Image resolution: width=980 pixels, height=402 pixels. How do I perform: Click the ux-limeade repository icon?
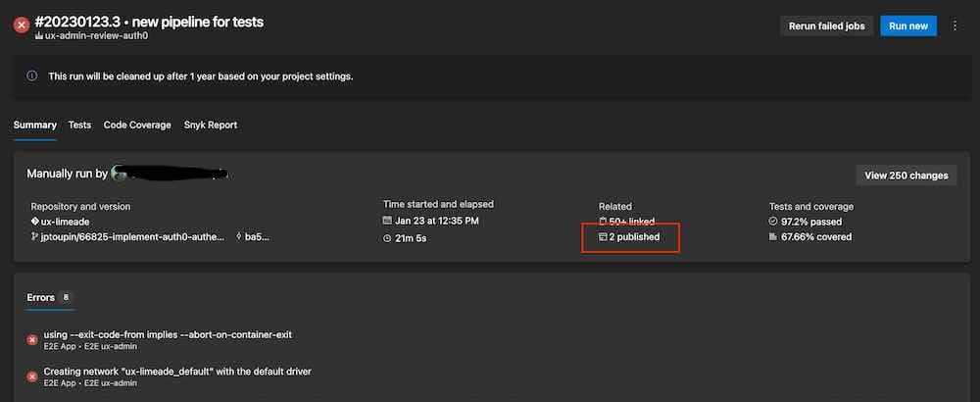click(35, 222)
